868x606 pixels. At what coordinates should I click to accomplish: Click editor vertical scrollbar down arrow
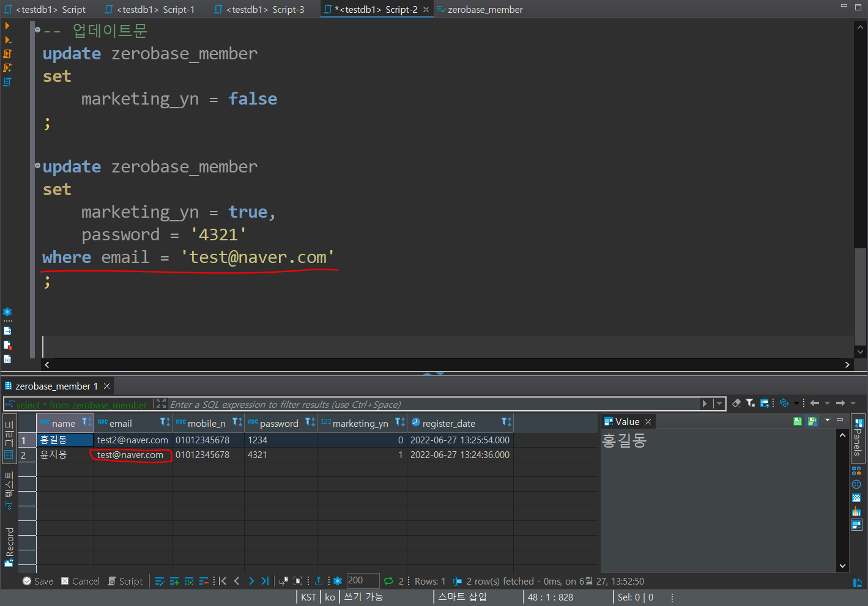click(860, 352)
